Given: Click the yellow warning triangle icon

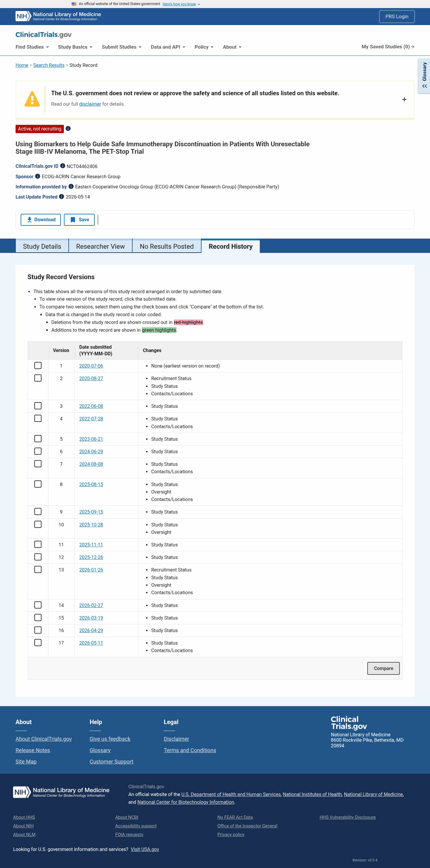Looking at the screenshot, I should point(32,99).
